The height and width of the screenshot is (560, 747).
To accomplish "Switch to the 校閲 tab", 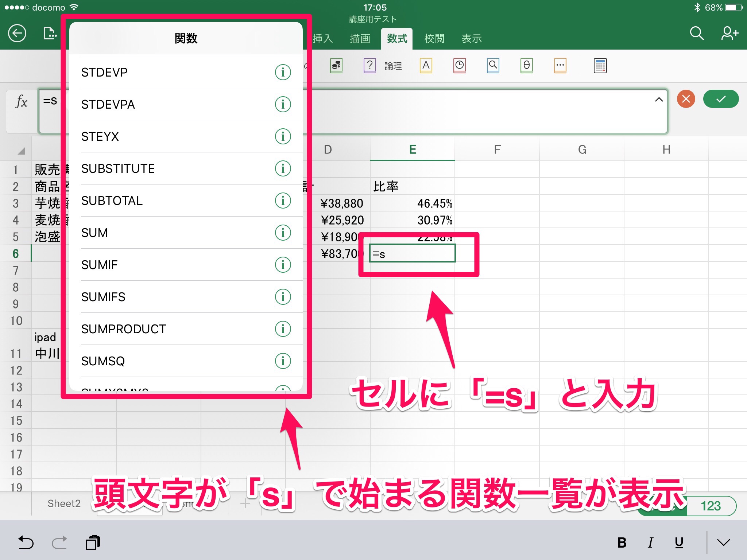I will coord(434,39).
